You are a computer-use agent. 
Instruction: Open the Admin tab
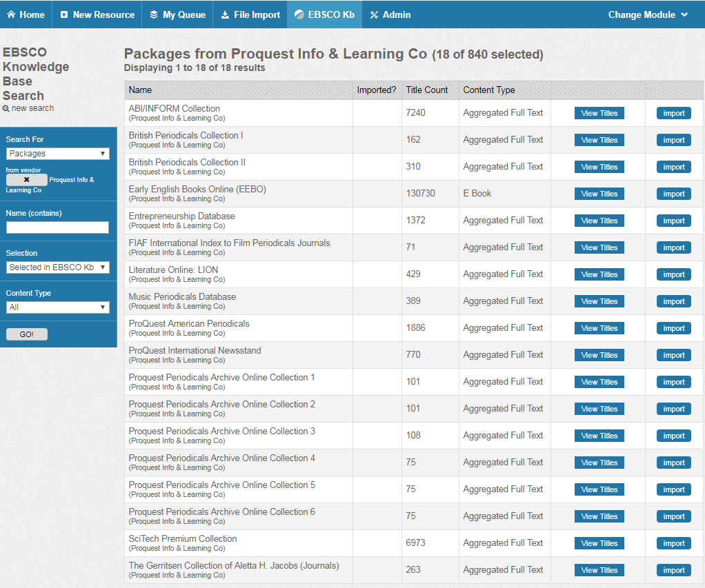(390, 14)
